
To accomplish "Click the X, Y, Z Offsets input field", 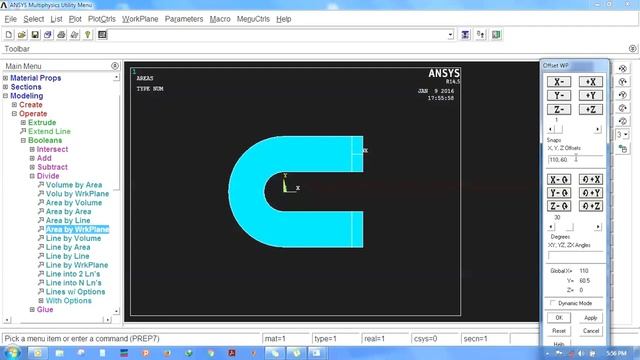I will coord(575,160).
